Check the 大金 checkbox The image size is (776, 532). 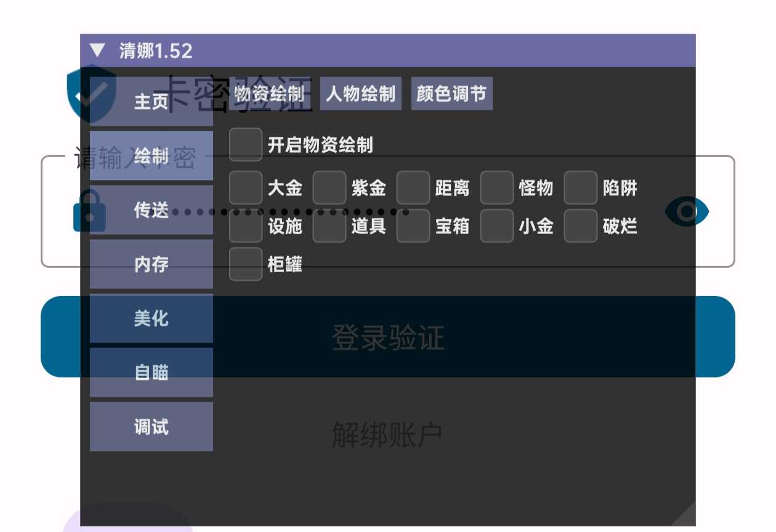245,188
